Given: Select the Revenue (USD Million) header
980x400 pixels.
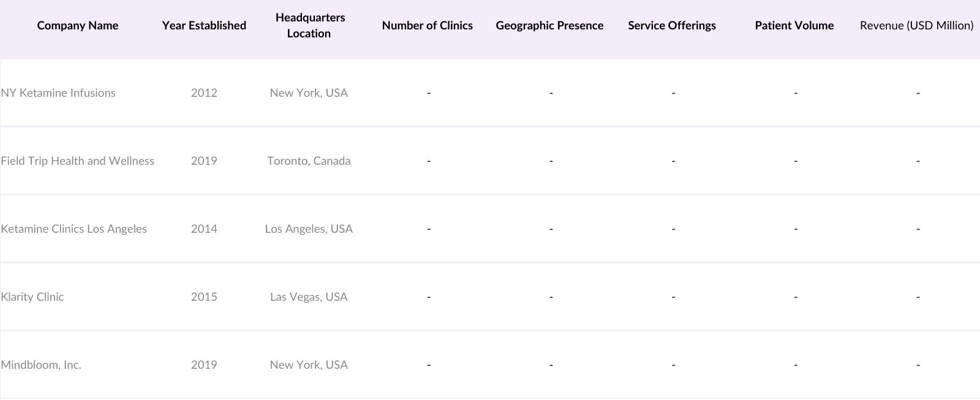Looking at the screenshot, I should (x=916, y=26).
